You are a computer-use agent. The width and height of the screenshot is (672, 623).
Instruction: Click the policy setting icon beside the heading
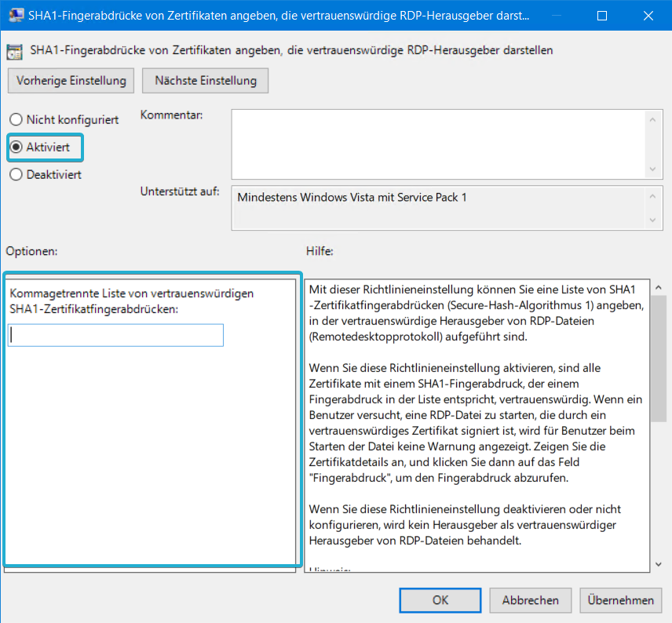[x=14, y=51]
